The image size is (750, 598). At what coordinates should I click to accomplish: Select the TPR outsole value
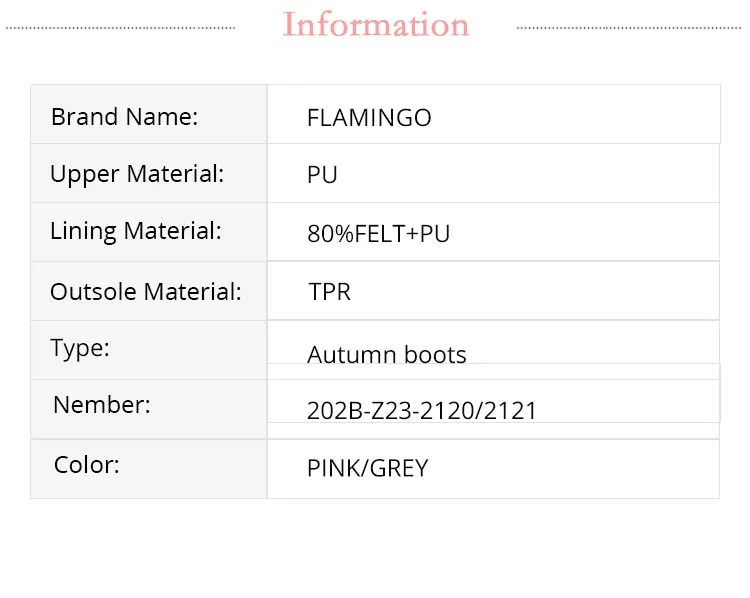[x=330, y=292]
